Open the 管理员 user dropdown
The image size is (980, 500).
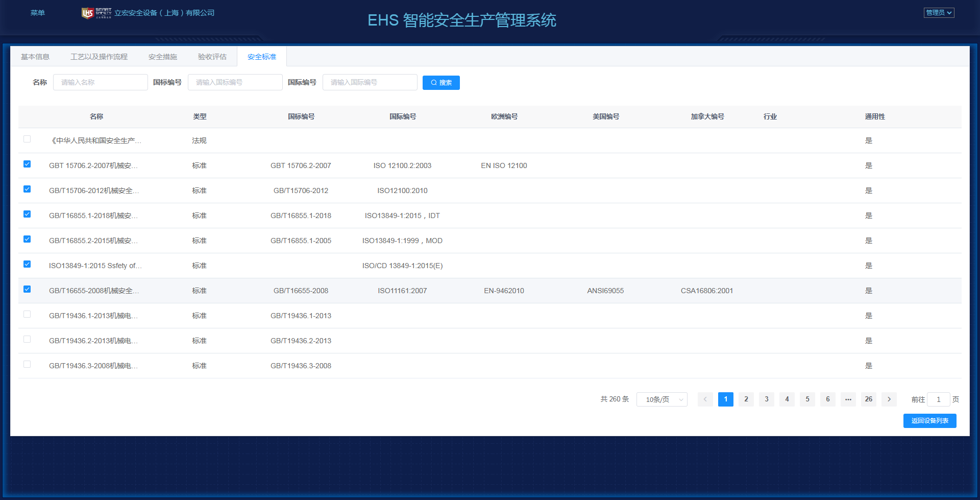point(939,13)
